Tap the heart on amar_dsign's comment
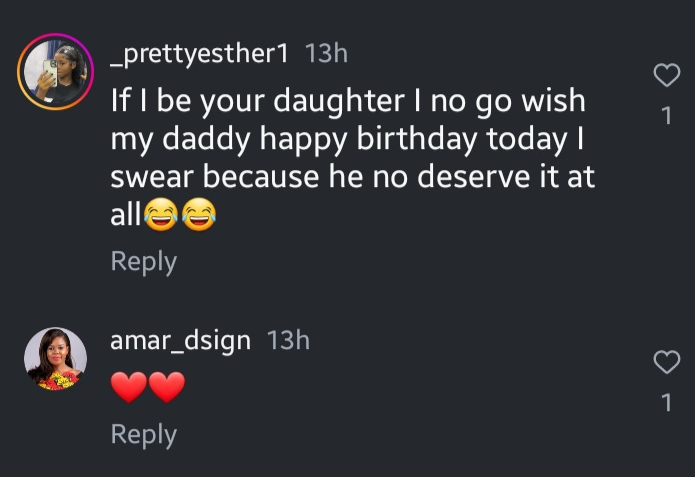 [666, 363]
